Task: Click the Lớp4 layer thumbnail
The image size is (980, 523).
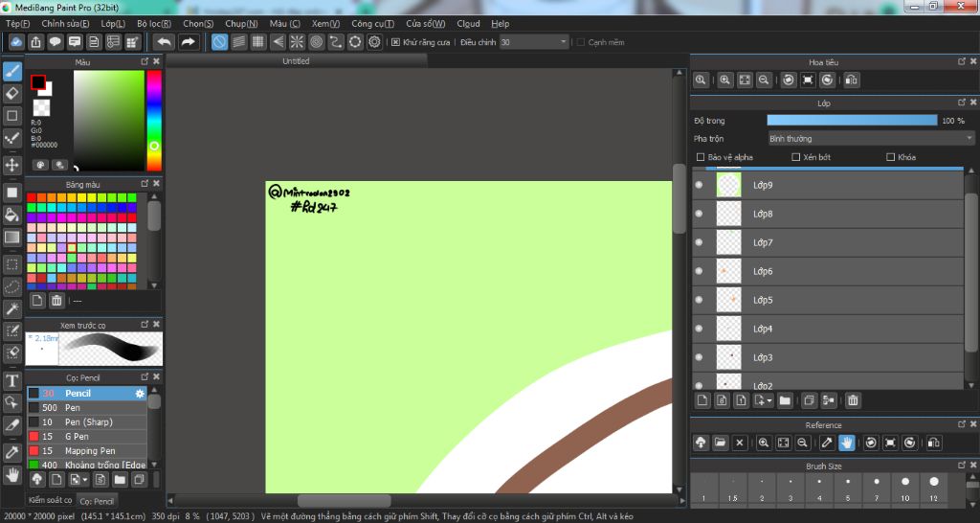Action: point(728,329)
